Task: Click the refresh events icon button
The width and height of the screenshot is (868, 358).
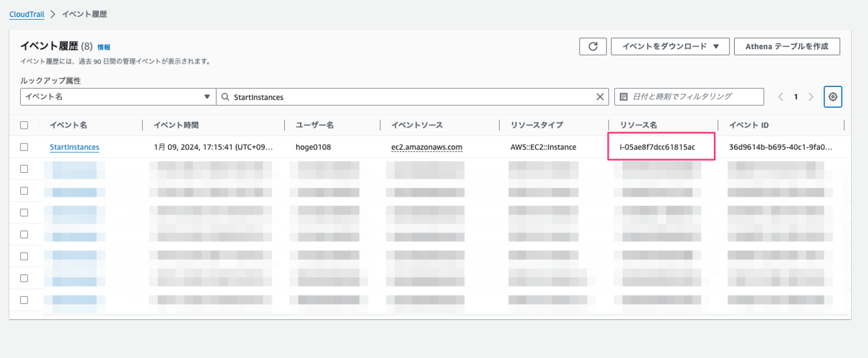Action: (x=593, y=46)
